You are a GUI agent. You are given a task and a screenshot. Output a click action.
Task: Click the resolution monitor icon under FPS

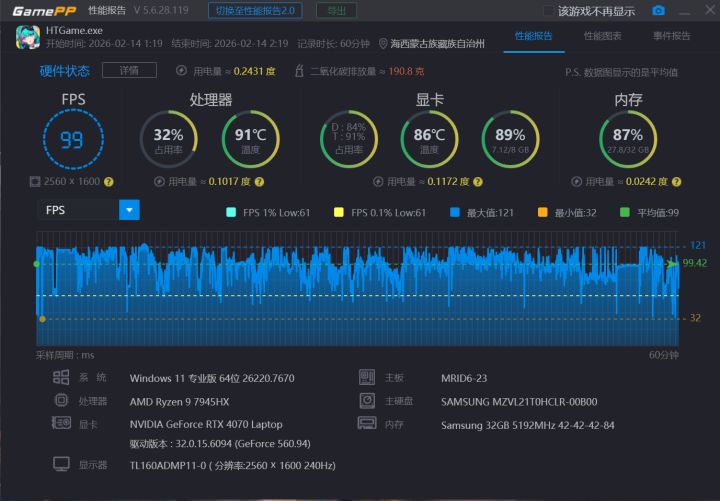(35, 182)
